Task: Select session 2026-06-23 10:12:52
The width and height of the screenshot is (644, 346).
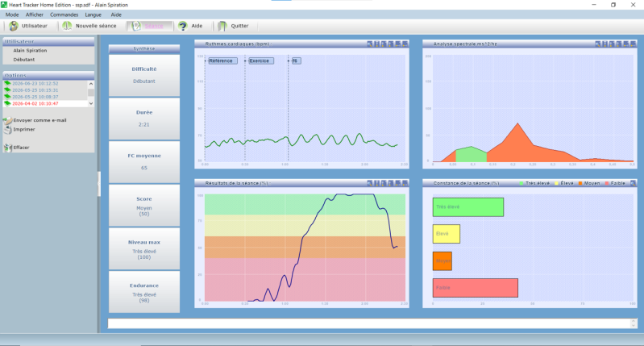Action: coord(35,83)
